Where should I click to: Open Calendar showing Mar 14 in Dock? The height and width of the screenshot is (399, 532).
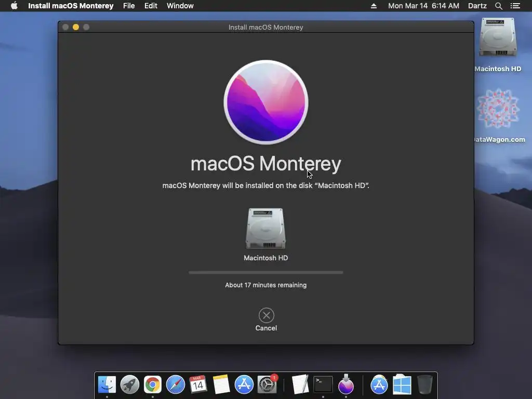pyautogui.click(x=198, y=384)
